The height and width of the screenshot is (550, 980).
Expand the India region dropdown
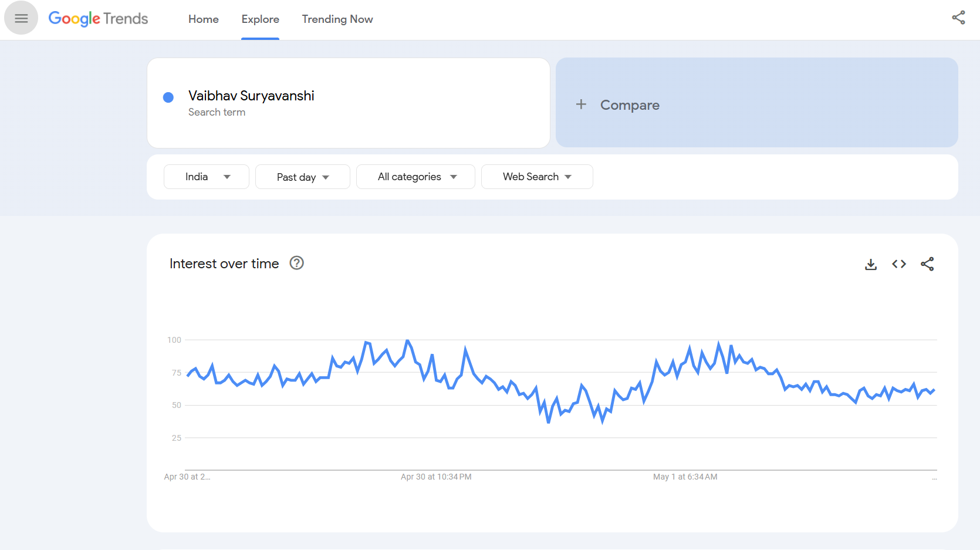click(207, 177)
